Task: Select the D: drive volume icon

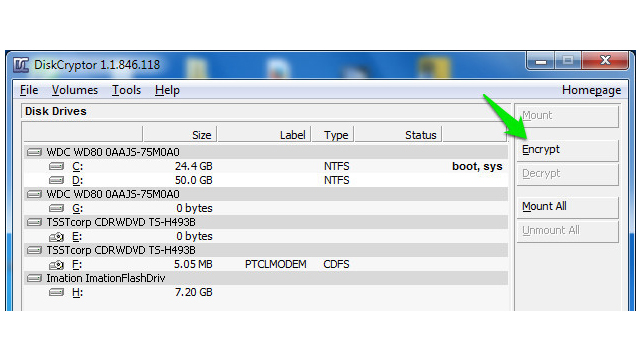Action: pyautogui.click(x=56, y=180)
